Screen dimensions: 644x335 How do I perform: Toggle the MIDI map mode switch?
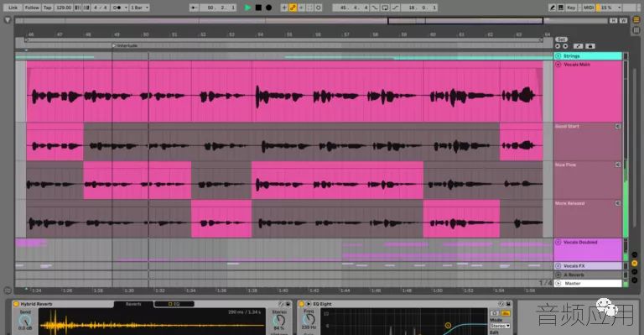click(x=589, y=8)
